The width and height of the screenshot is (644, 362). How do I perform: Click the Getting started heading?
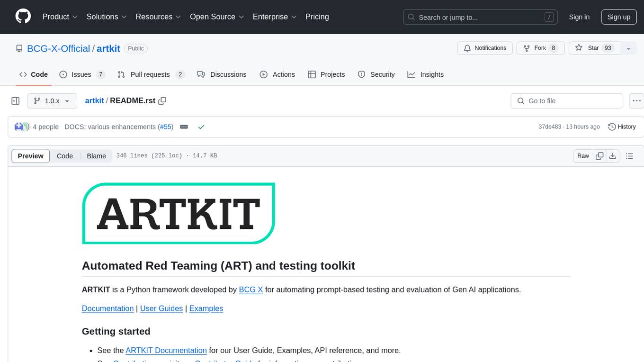pyautogui.click(x=116, y=331)
